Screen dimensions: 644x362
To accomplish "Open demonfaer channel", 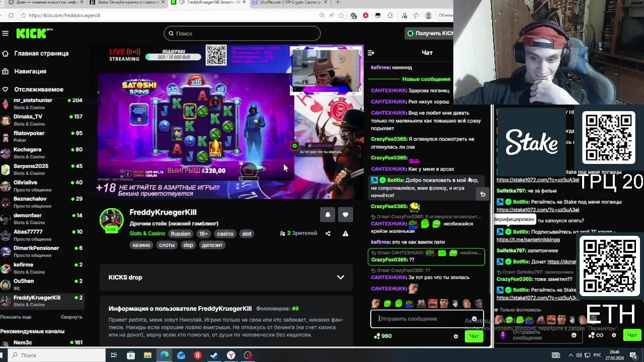I will [42, 219].
